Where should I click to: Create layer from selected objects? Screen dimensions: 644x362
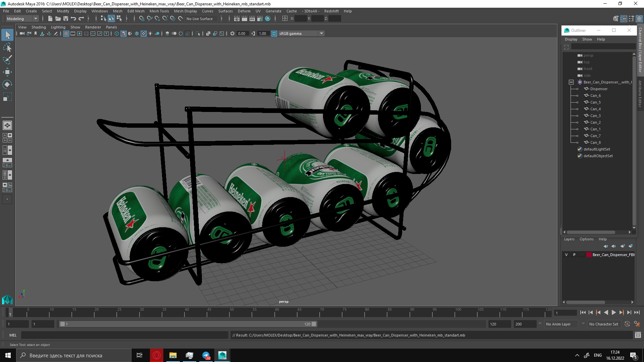click(631, 246)
